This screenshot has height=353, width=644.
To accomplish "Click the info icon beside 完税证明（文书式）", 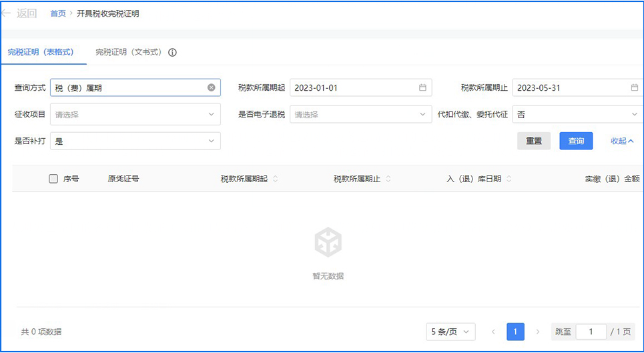I will (172, 53).
